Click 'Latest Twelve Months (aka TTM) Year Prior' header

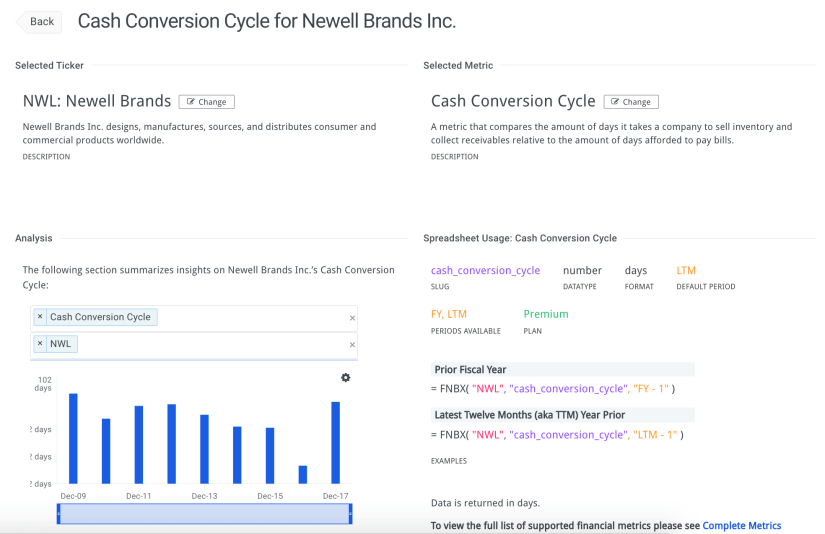pyautogui.click(x=562, y=415)
